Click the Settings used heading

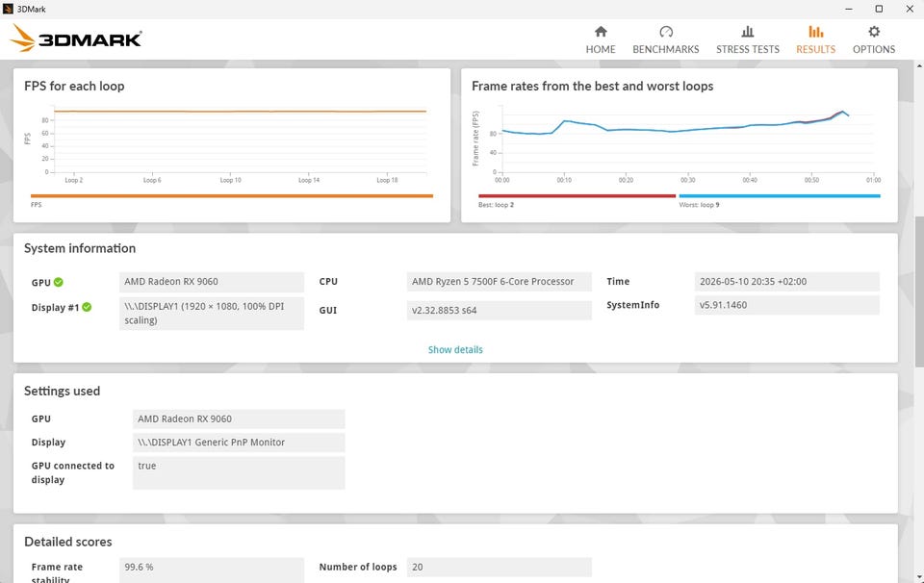pos(62,391)
